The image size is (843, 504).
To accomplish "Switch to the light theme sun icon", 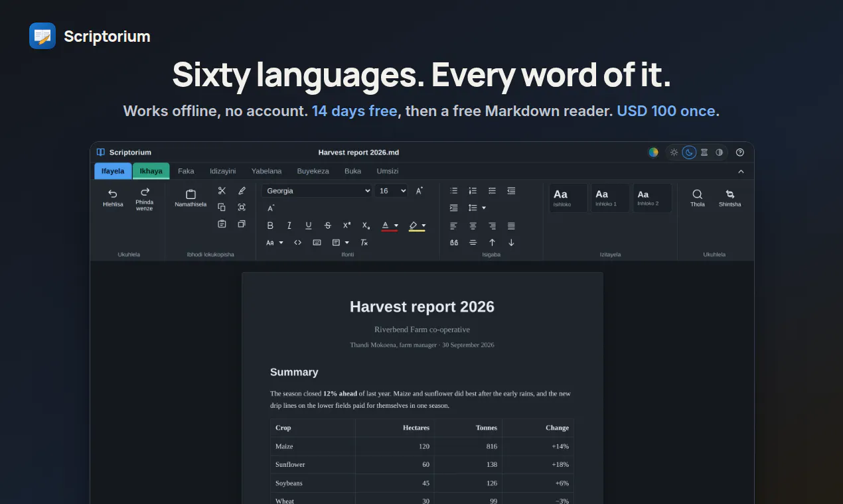I will pos(674,153).
